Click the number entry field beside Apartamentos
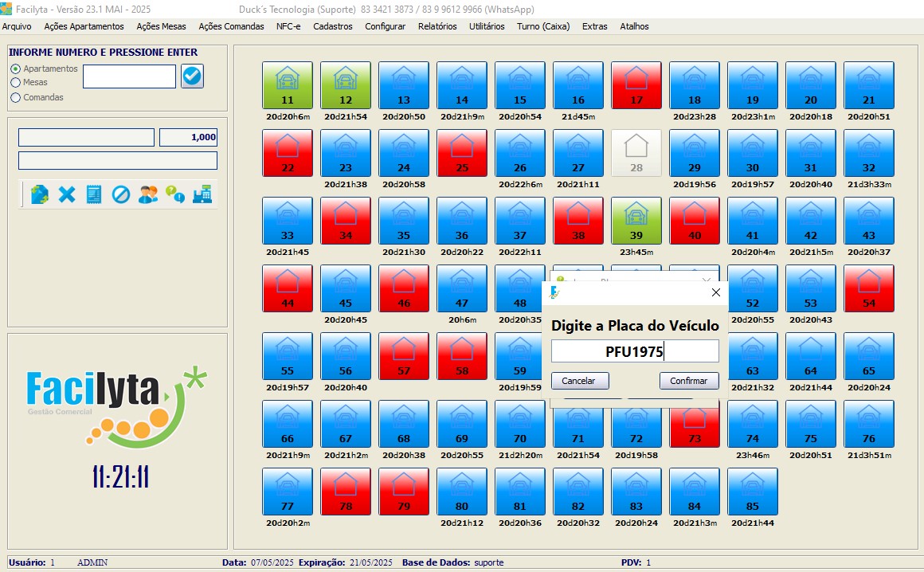Screen dimensions: 924x572 (129, 76)
